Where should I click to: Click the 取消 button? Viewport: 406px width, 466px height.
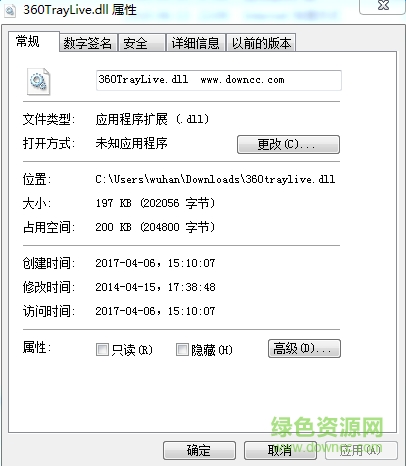pos(280,450)
